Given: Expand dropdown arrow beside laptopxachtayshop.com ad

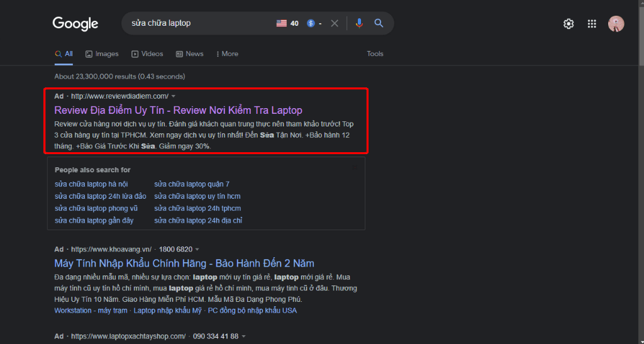Looking at the screenshot, I should click(243, 336).
